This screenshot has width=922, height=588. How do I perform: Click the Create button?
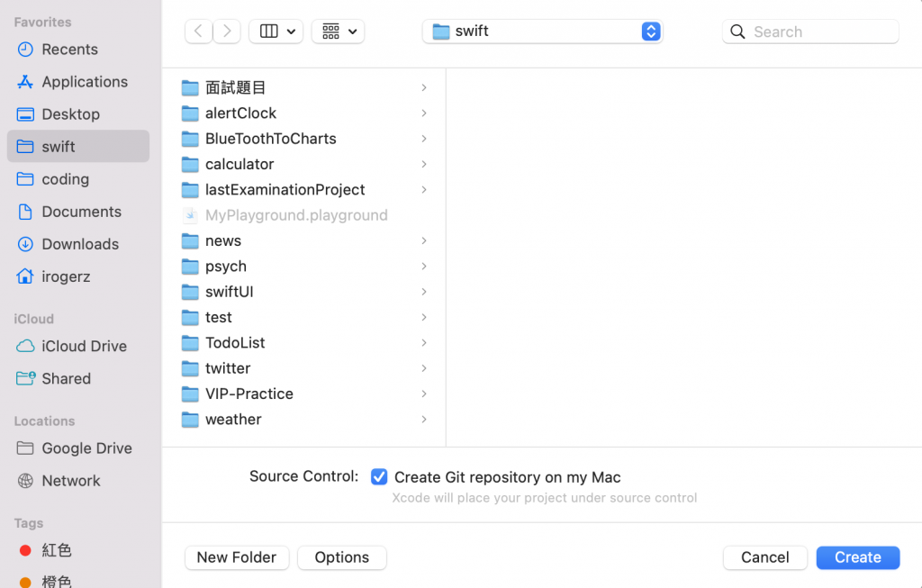pyautogui.click(x=857, y=557)
